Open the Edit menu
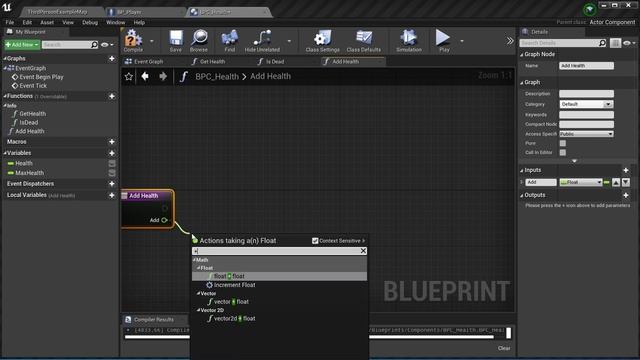This screenshot has height=360, width=640. tap(27, 22)
